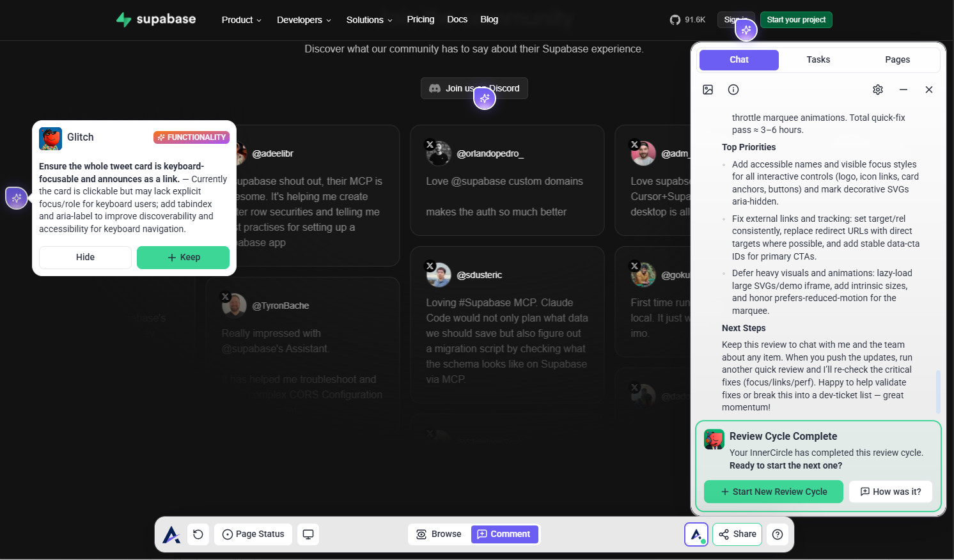Click the monitor viewport icon in toolbar

[308, 534]
